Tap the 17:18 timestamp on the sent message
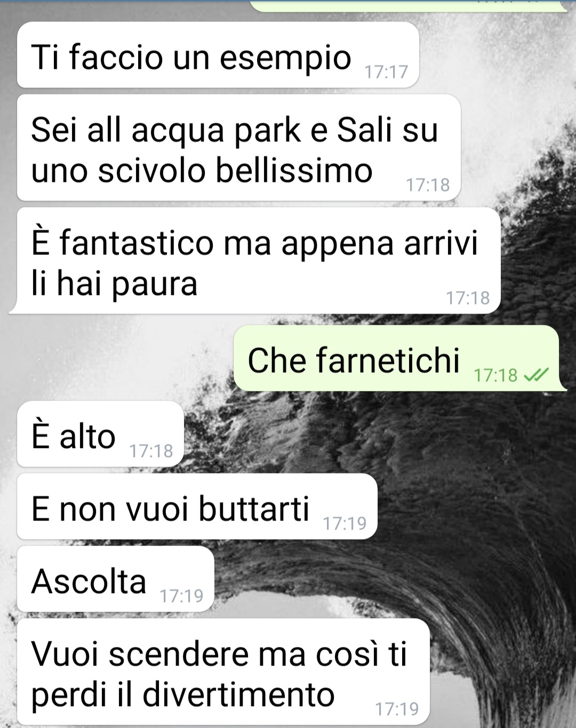 click(x=495, y=375)
